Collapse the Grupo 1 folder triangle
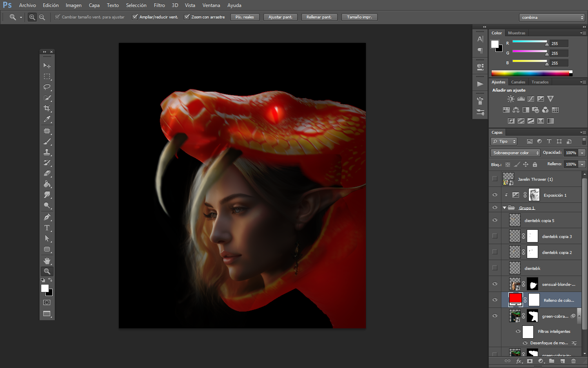 pyautogui.click(x=504, y=208)
